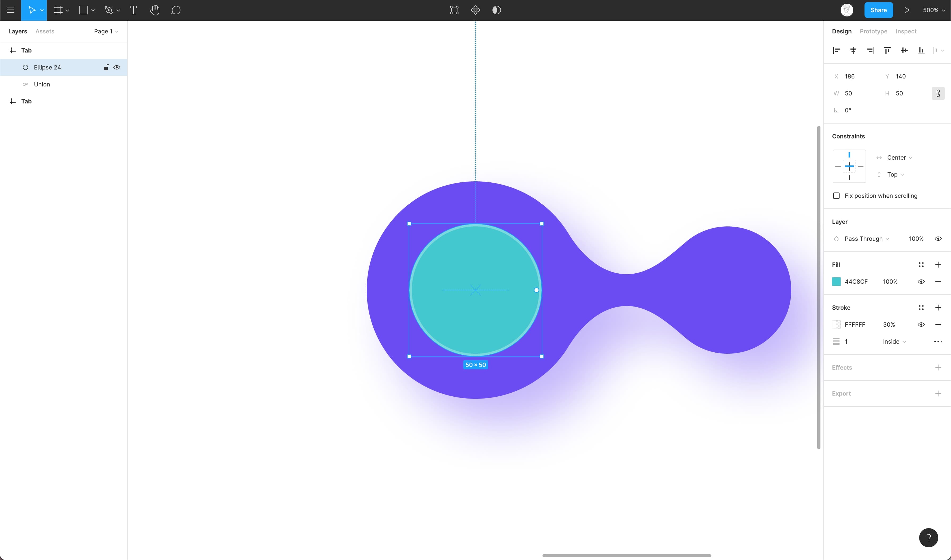Viewport: 951px width, 560px height.
Task: Enable Fix position when scrolling
Action: pos(836,195)
